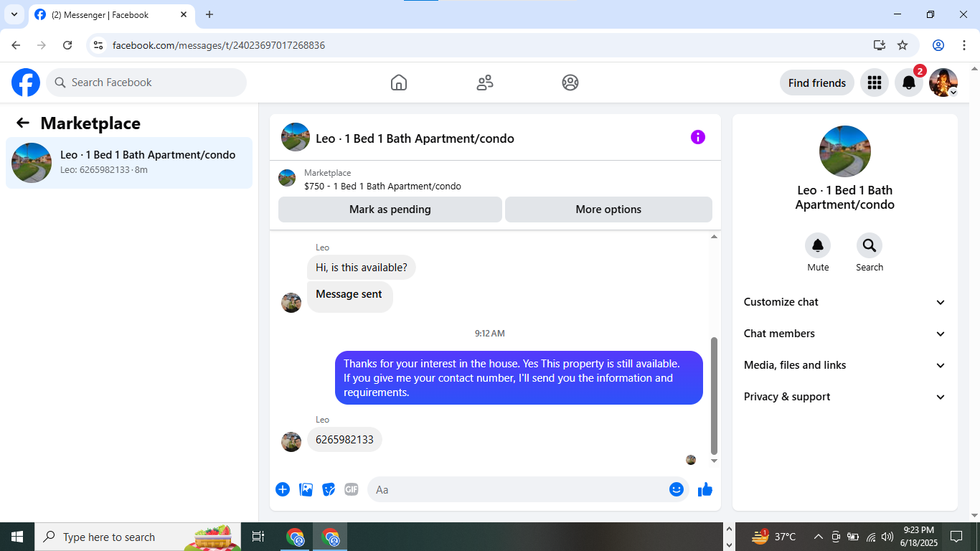This screenshot has width=980, height=551.
Task: Switch to the Messenger browser tab
Action: point(111,14)
